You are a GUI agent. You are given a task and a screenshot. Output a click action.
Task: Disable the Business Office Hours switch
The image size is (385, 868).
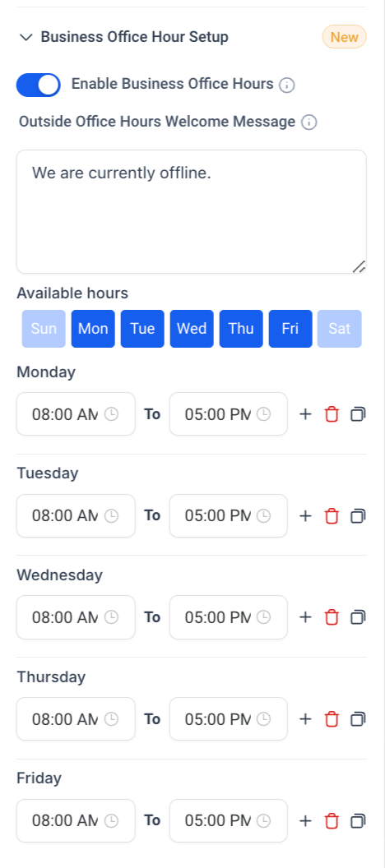pos(38,85)
